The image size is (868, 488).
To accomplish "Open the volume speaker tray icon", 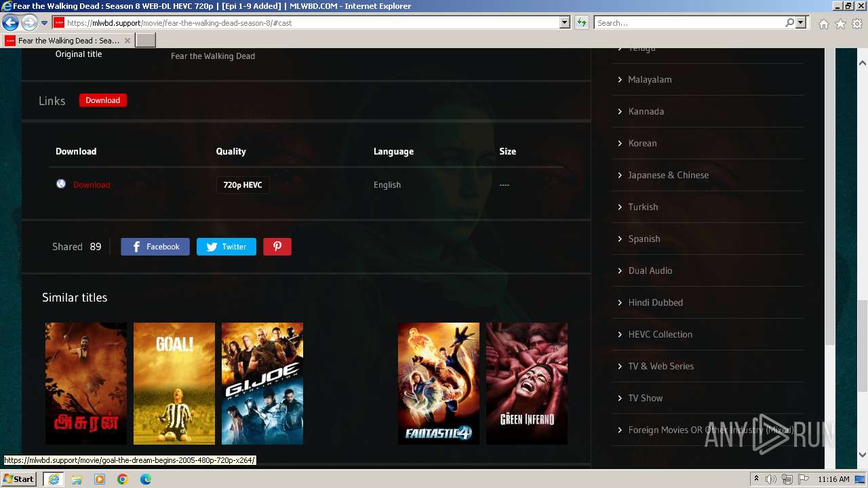I will 771,479.
